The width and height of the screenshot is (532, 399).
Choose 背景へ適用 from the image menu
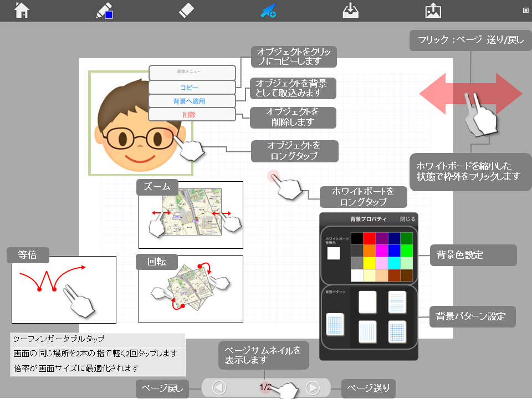click(192, 100)
